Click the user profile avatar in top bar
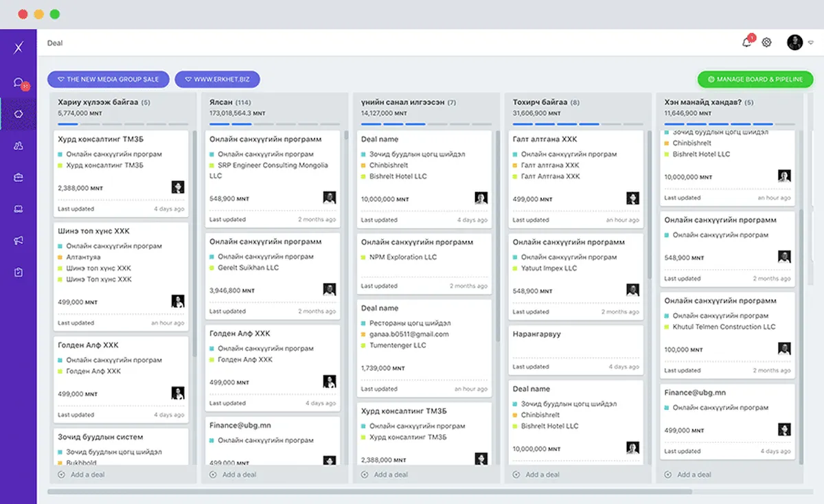 click(x=794, y=43)
